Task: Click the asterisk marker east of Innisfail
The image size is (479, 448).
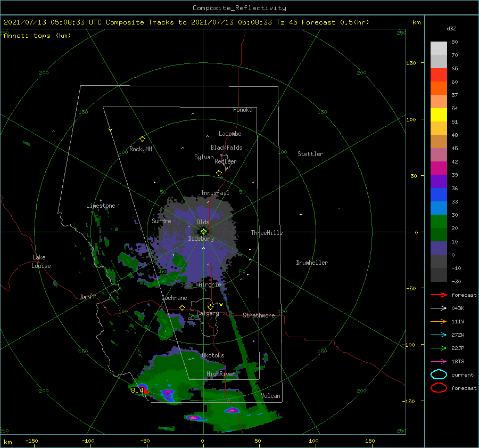Action: point(253,183)
